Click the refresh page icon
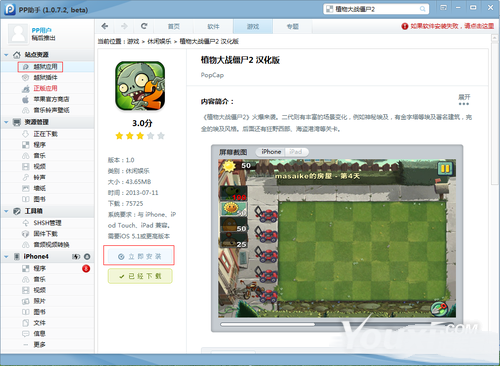Viewport: 500px width, 366px height. tap(144, 26)
